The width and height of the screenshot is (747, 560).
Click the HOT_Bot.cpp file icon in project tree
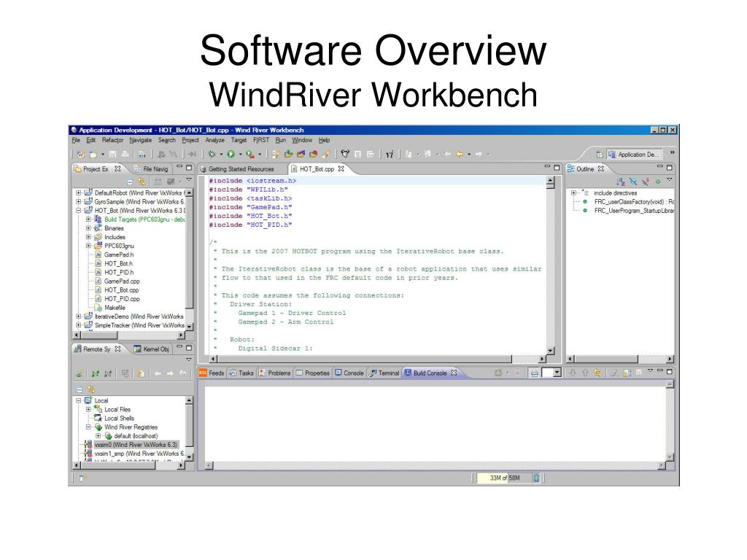(x=98, y=290)
